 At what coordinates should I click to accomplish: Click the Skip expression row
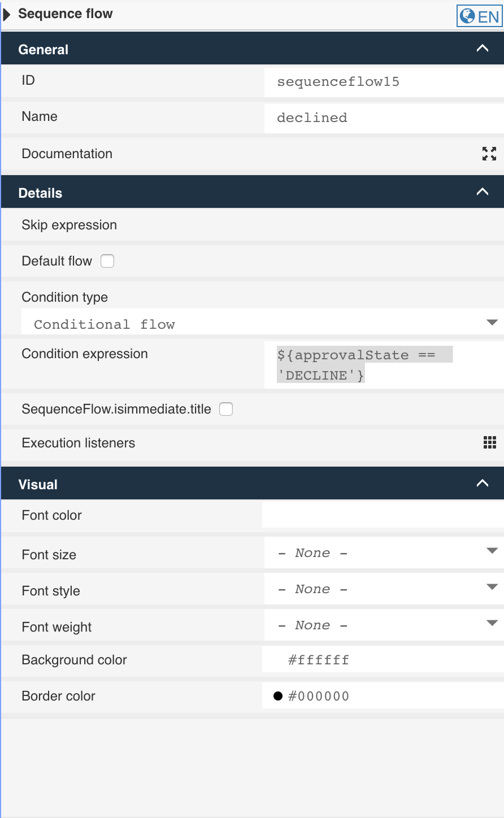tap(69, 224)
